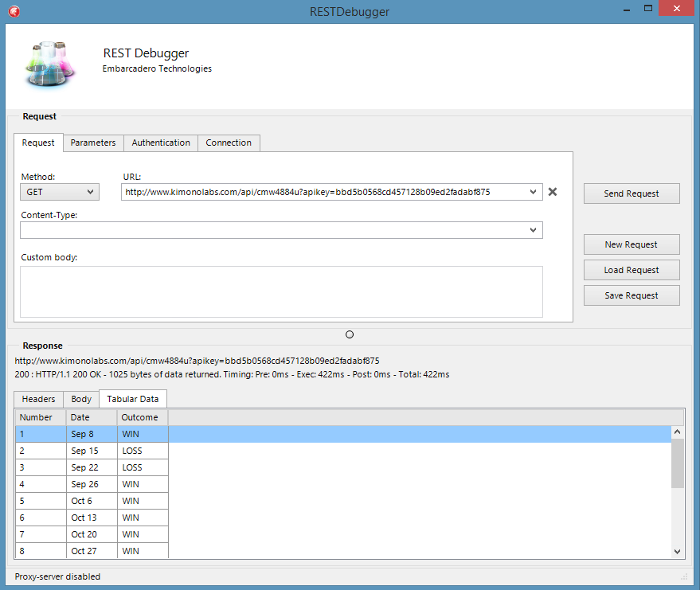Click the red app icon in title bar
The height and width of the screenshot is (590, 700).
click(x=14, y=11)
